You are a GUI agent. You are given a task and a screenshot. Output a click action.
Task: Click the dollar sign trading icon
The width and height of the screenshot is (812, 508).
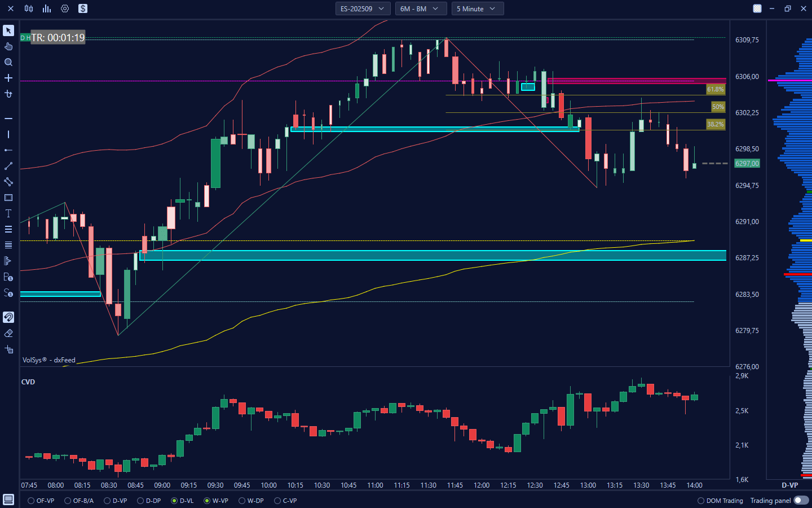coord(83,8)
